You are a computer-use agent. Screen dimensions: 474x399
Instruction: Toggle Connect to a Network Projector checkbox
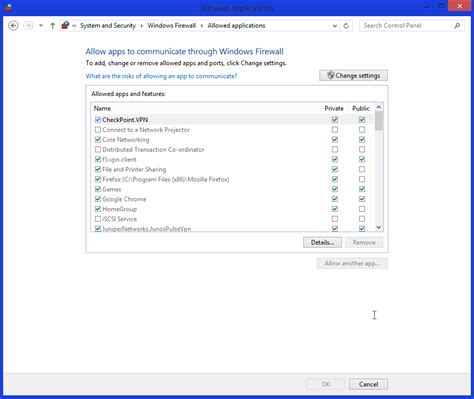pyautogui.click(x=98, y=130)
